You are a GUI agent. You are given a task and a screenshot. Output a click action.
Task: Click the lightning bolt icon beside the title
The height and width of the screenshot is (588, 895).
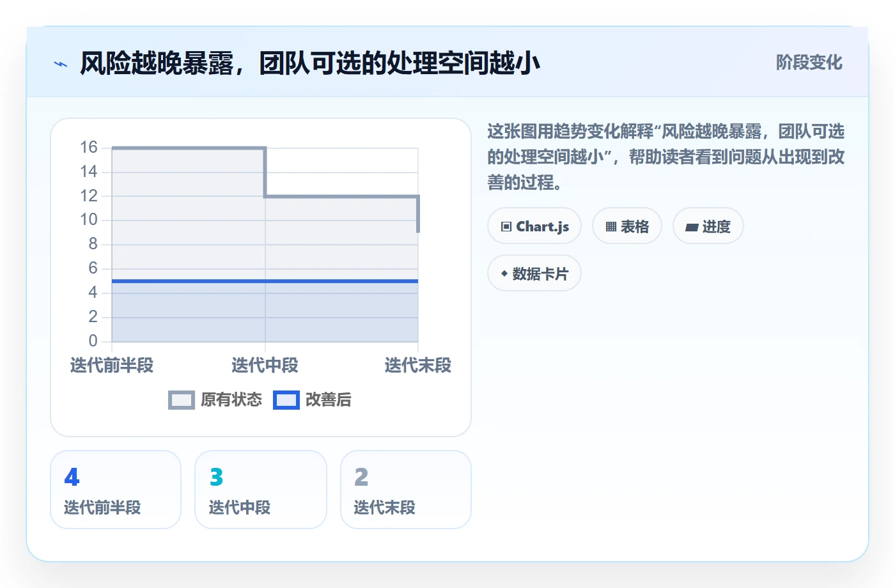point(61,64)
